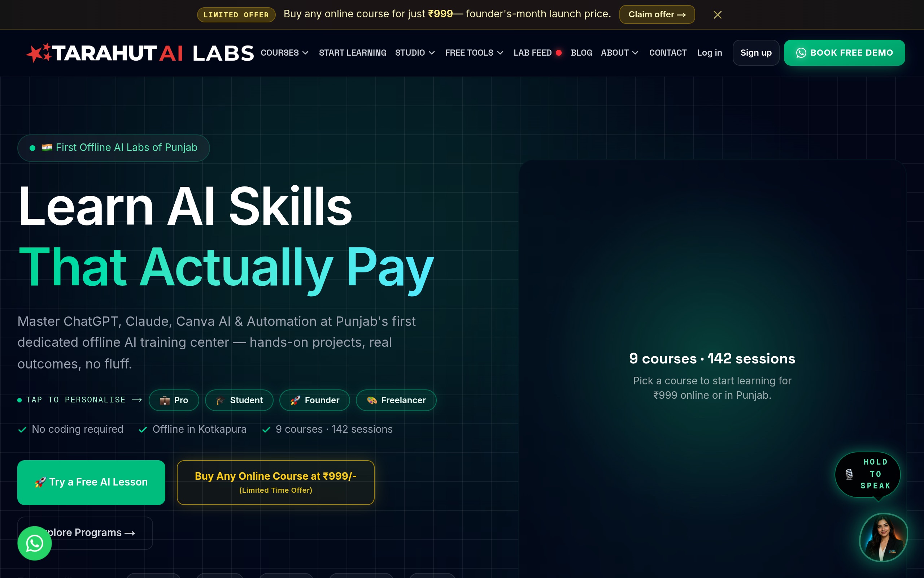Click WhatsApp icon in Book Free Demo

[801, 53]
